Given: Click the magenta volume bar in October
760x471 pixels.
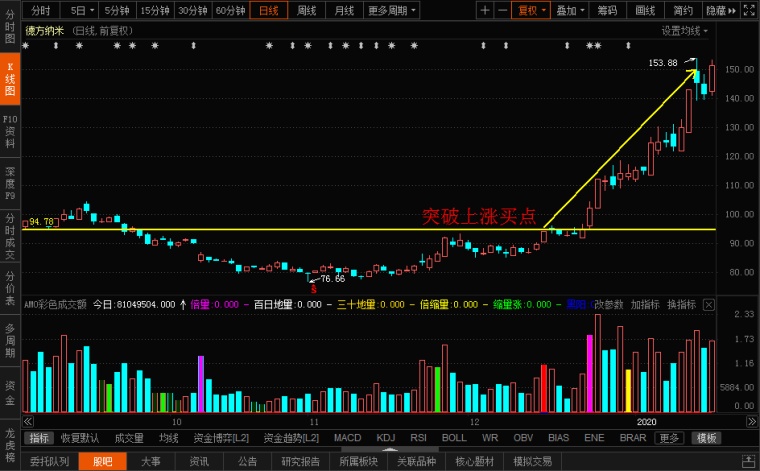Looking at the screenshot, I should click(201, 383).
